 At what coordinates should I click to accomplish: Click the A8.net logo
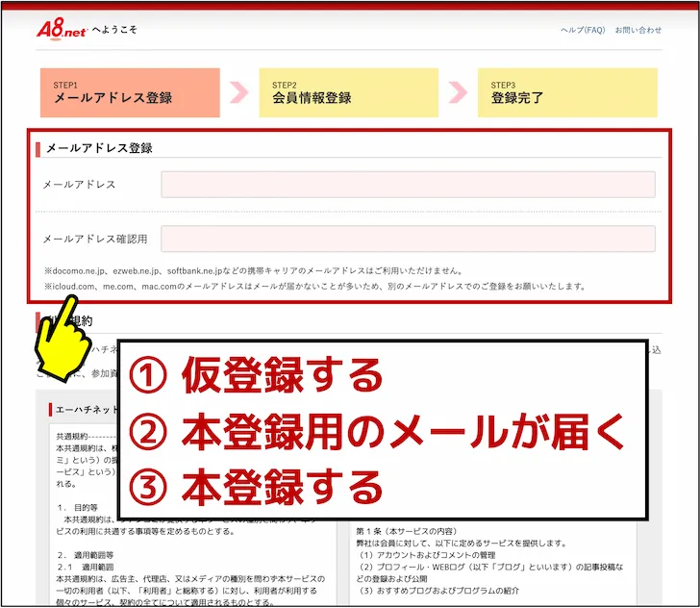click(x=62, y=29)
